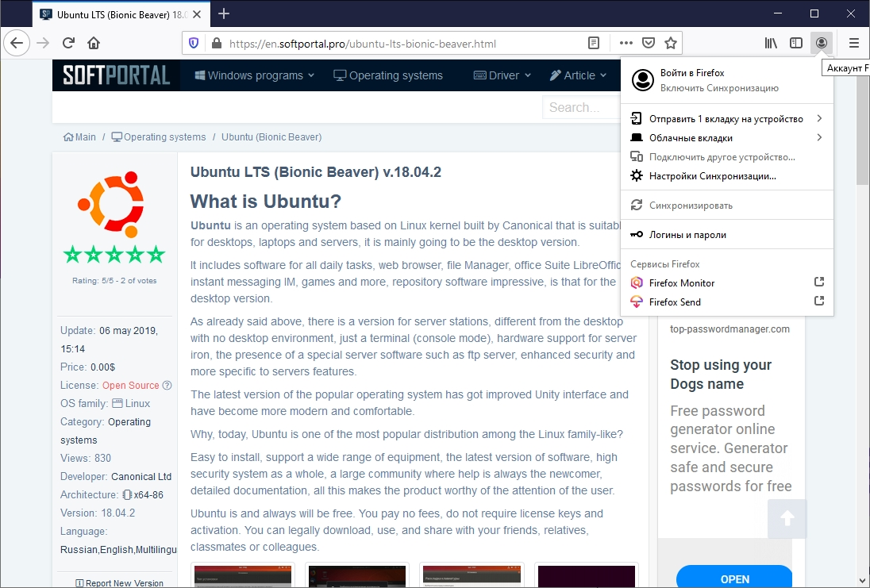Reload the current page
870x588 pixels.
(x=68, y=43)
